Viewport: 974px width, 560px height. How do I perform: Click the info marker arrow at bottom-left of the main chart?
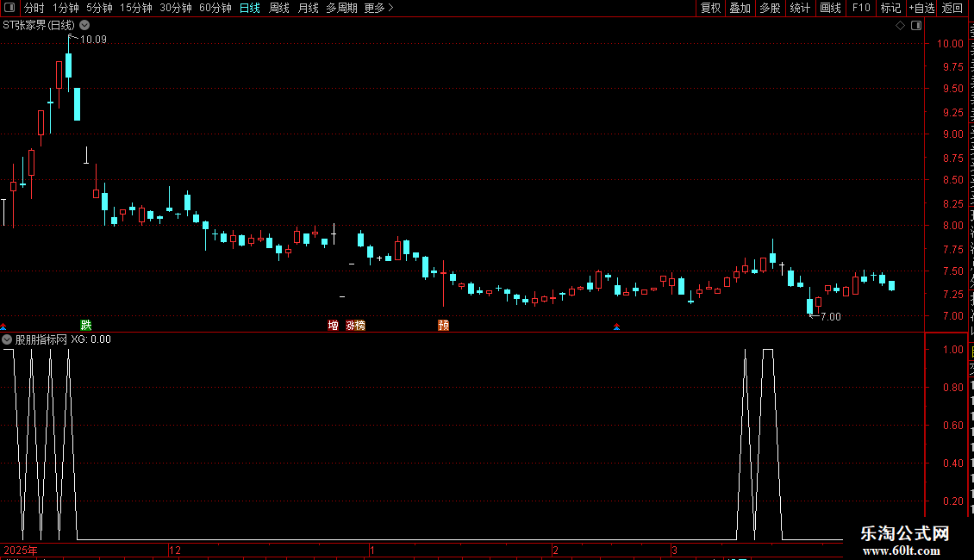point(3,327)
